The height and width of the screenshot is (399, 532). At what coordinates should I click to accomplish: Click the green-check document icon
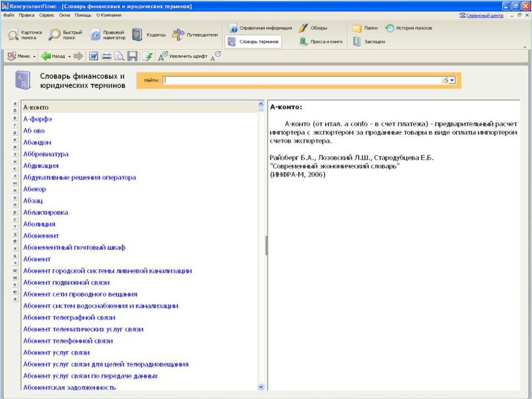(147, 56)
